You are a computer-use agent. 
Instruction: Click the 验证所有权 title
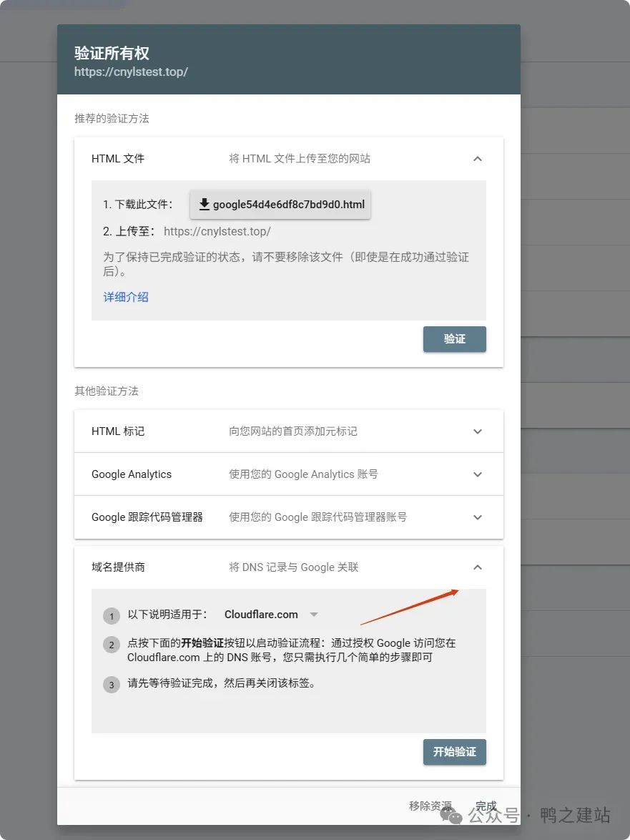(112, 53)
